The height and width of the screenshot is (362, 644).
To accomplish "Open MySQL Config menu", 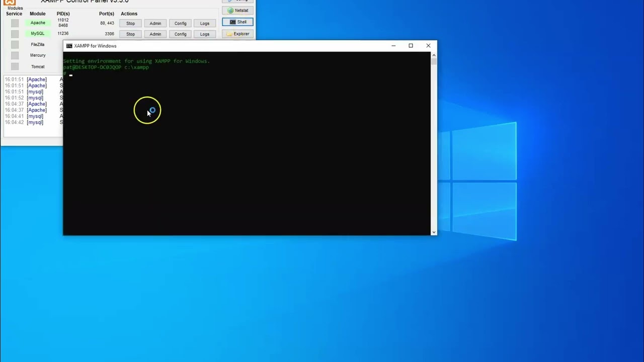I will (180, 34).
